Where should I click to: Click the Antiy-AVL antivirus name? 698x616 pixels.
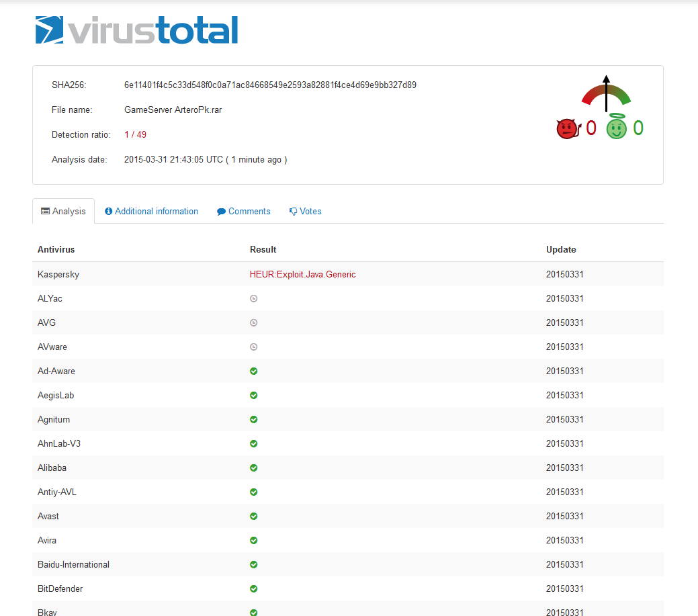(57, 492)
